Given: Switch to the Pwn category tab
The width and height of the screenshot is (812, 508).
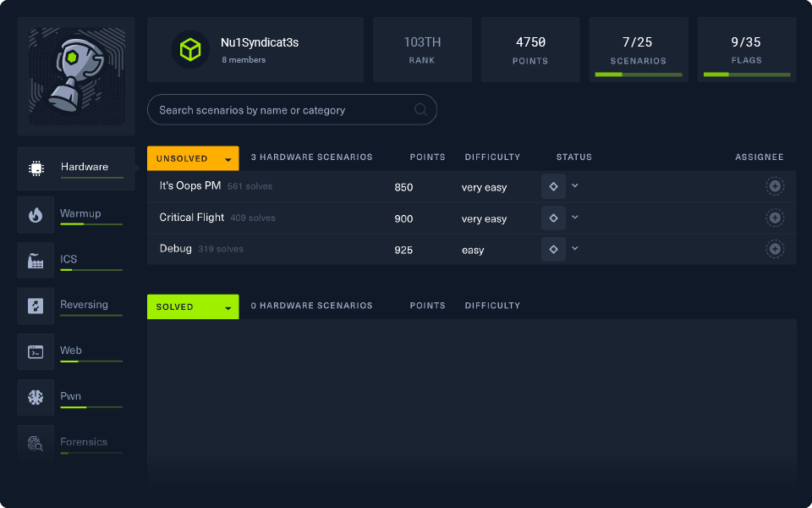Looking at the screenshot, I should [70, 398].
